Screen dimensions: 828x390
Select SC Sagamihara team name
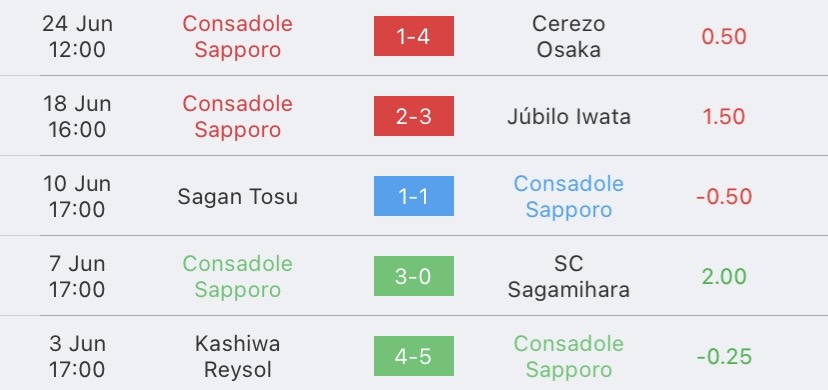569,277
